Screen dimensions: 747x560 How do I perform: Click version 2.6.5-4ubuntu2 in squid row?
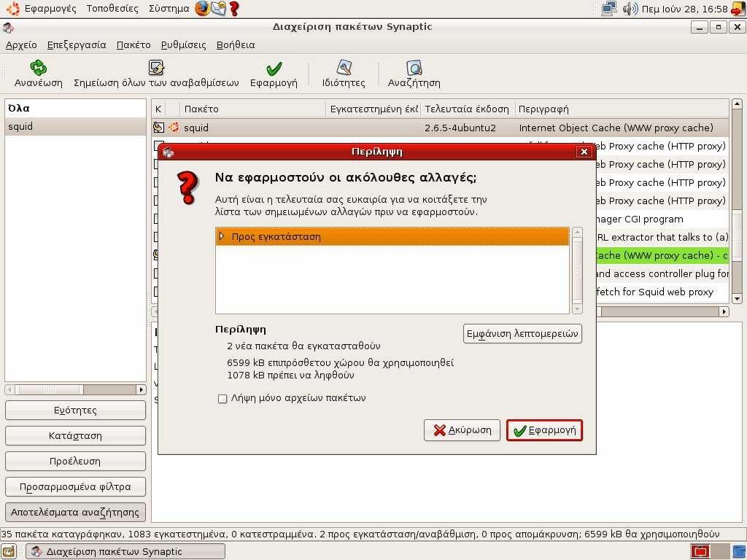click(x=460, y=128)
